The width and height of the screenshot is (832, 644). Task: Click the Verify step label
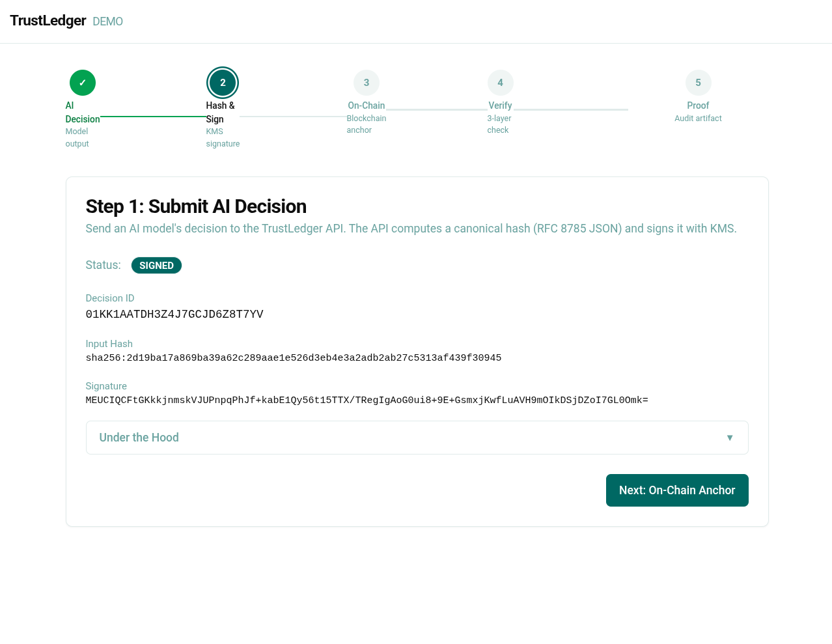click(500, 105)
